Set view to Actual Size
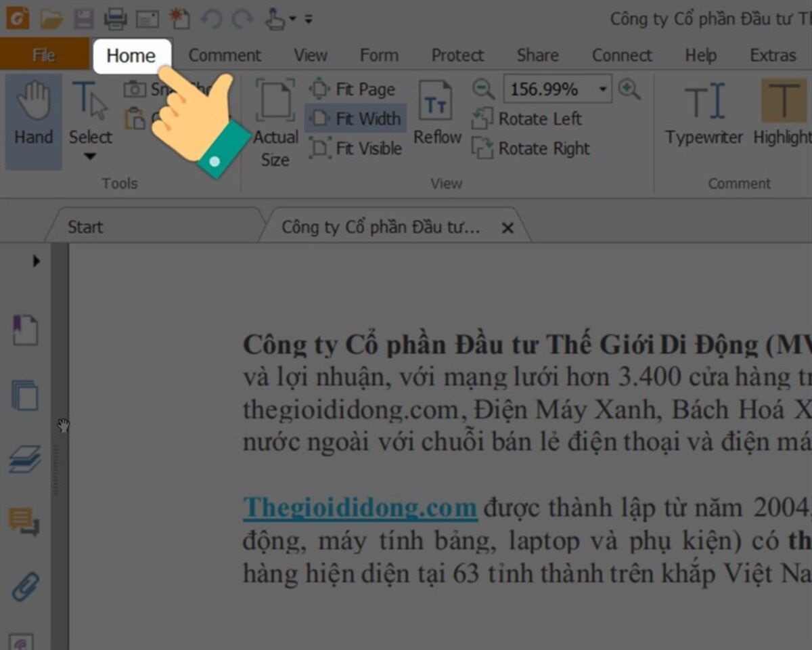The width and height of the screenshot is (812, 650). (275, 124)
